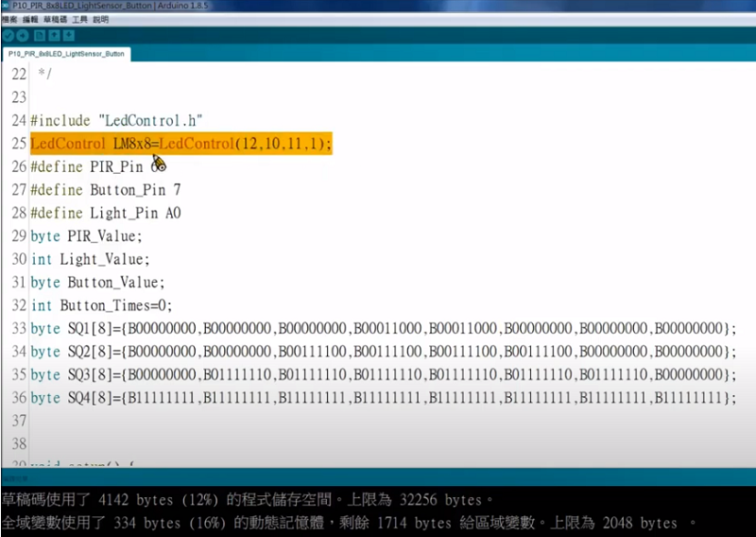Open the 草稿碼 (Sketch) menu
Image resolution: width=756 pixels, height=537 pixels.
(55, 20)
